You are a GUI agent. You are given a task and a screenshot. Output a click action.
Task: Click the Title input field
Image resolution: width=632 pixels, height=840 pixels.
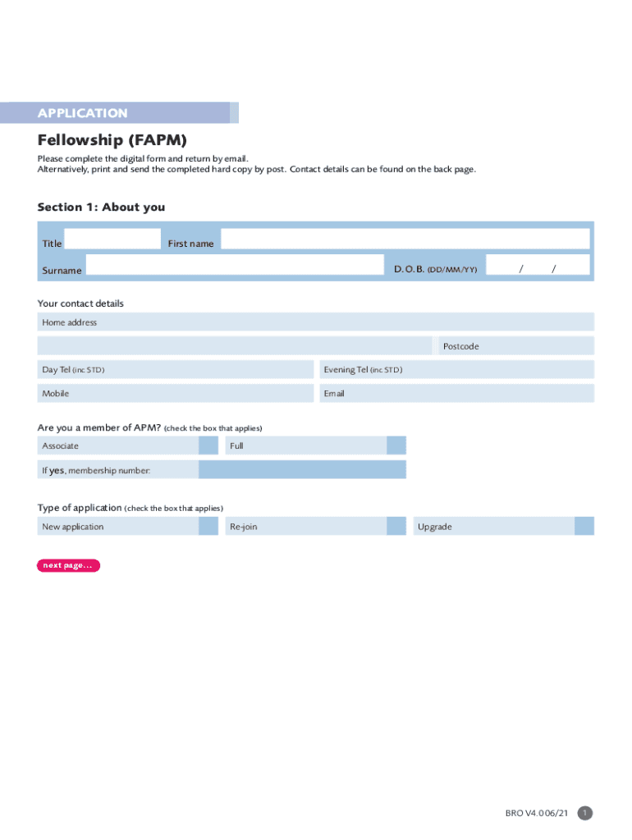pyautogui.click(x=112, y=240)
